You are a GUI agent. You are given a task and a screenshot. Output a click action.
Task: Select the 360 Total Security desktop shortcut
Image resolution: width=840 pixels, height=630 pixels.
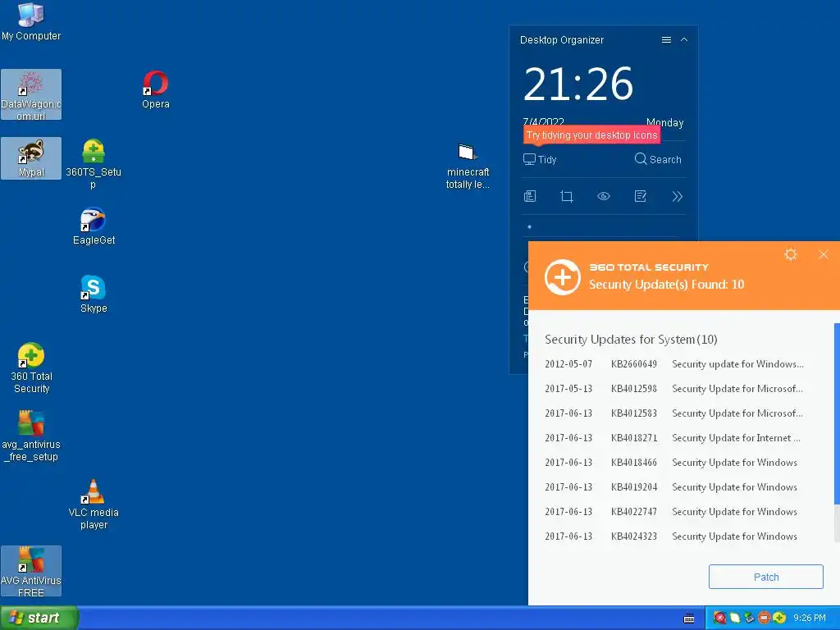pos(31,368)
